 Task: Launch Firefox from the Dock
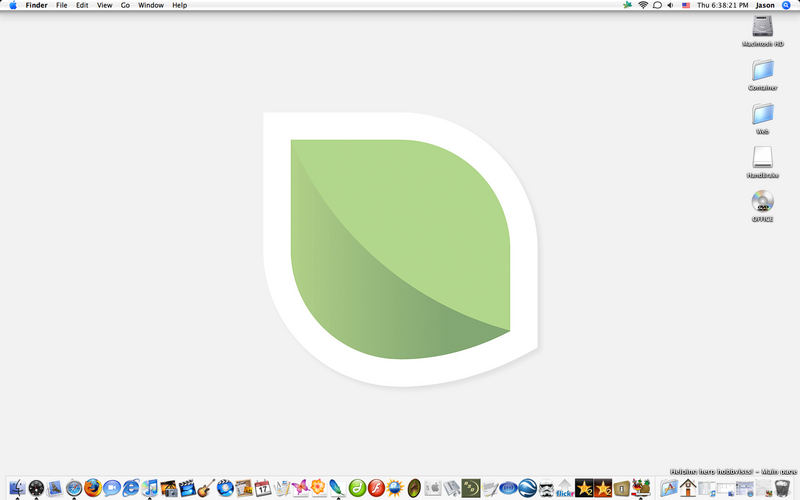pos(93,488)
